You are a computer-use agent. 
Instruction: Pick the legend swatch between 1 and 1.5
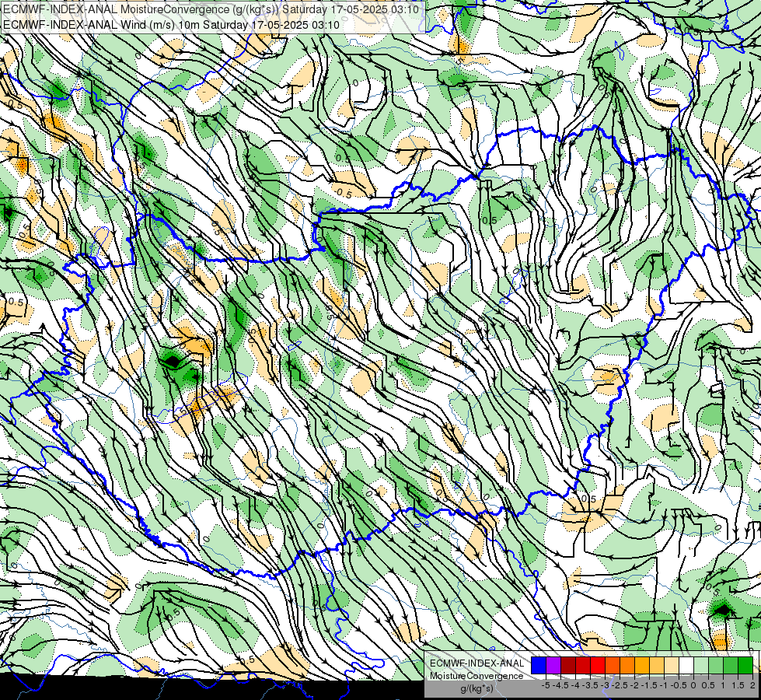tap(731, 665)
